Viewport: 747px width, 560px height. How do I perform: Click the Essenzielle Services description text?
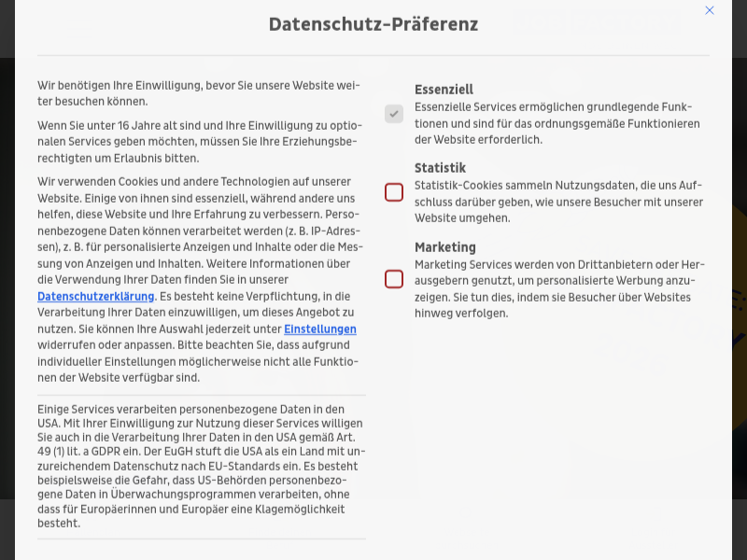click(x=557, y=123)
